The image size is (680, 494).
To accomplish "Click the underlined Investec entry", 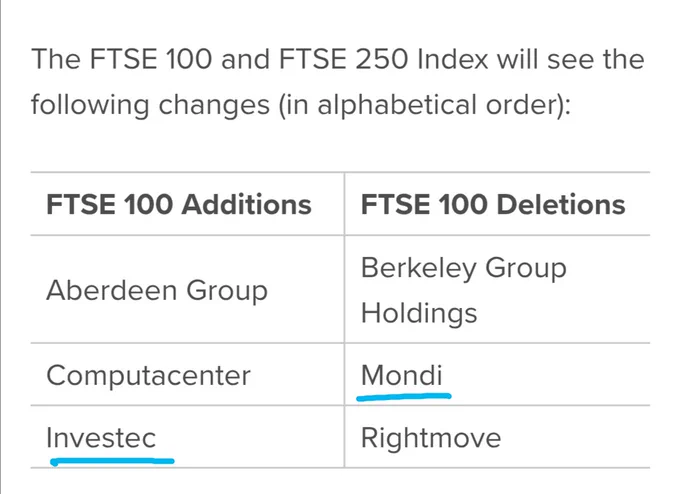I will click(101, 438).
